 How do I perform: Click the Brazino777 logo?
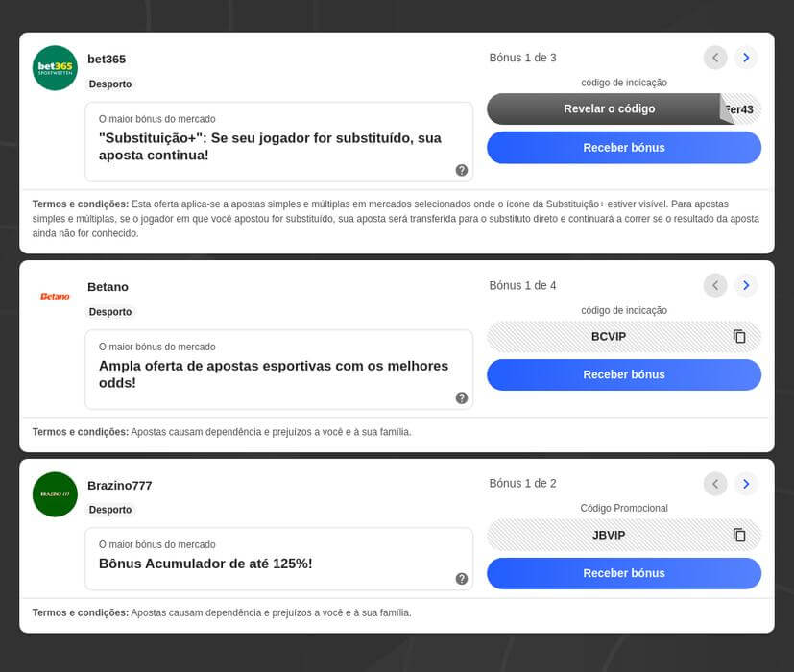coord(55,493)
